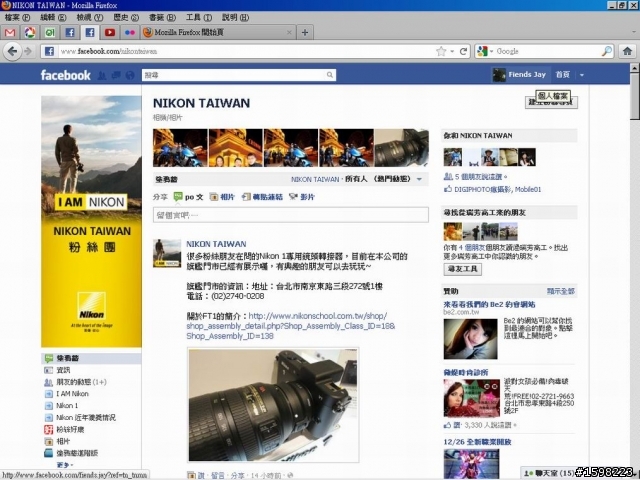
Task: Open the Bookmarks menu
Action: (x=162, y=18)
